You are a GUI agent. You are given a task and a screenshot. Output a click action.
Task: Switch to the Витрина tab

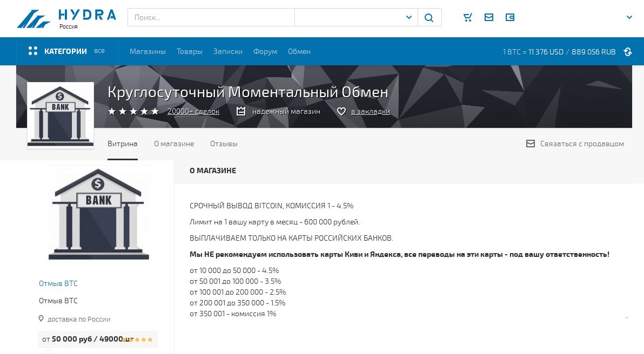(x=123, y=144)
